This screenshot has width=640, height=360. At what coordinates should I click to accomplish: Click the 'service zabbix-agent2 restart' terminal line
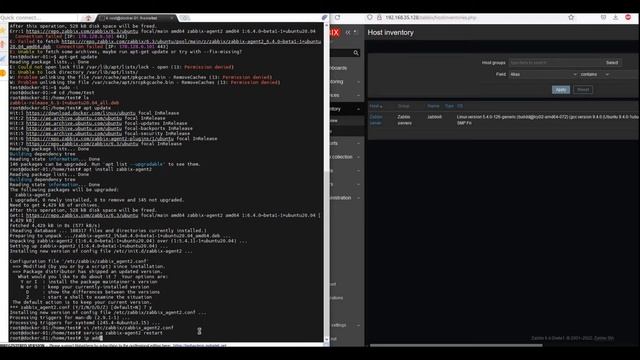click(86, 333)
